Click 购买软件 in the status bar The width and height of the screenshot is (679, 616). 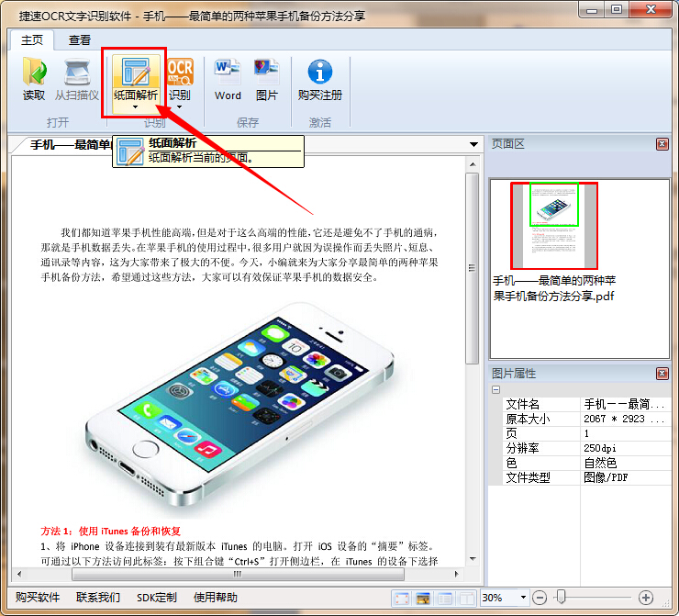[38, 598]
